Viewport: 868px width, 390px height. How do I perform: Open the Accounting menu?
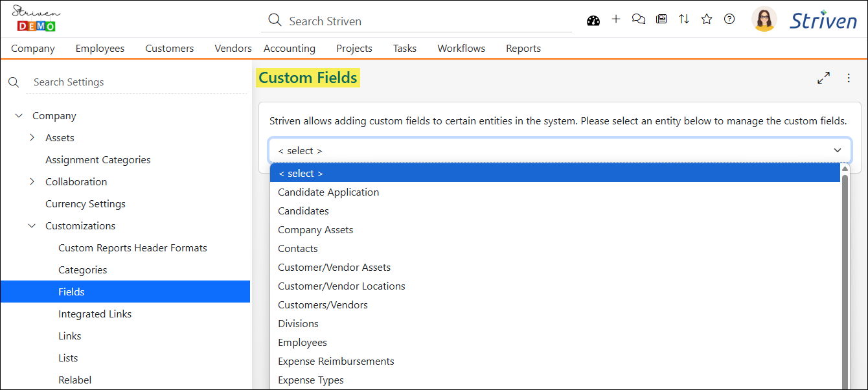tap(290, 49)
